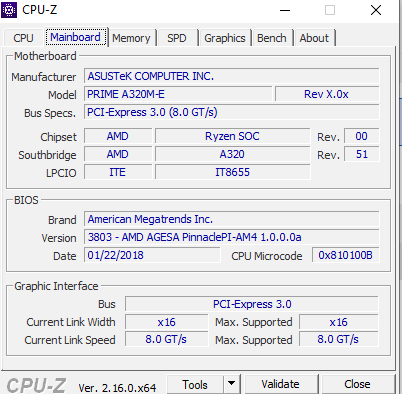Click BIOS brand American Megatrends Inc.
This screenshot has height=394, width=402.
pos(232,219)
